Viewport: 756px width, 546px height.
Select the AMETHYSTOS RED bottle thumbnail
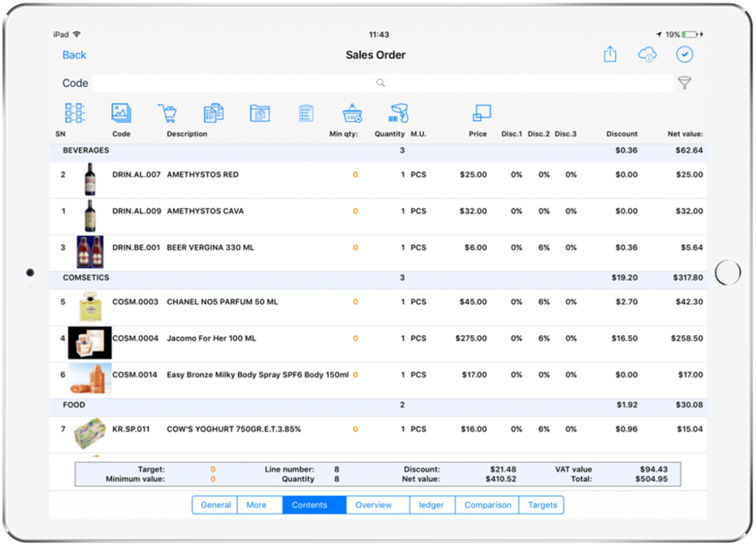(x=91, y=180)
